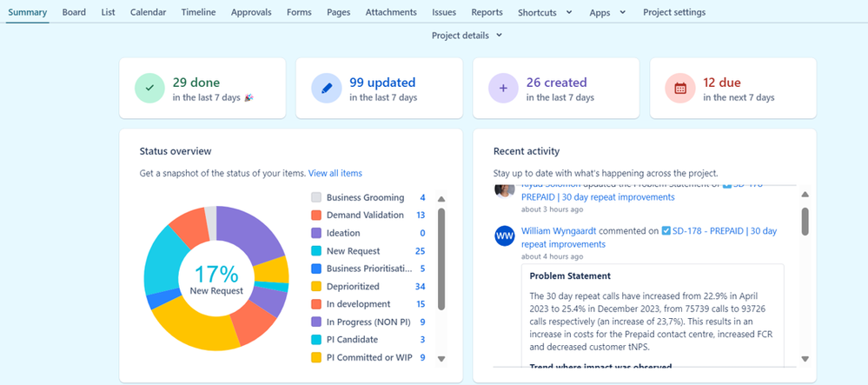
Task: Click the View all items link
Action: (335, 174)
